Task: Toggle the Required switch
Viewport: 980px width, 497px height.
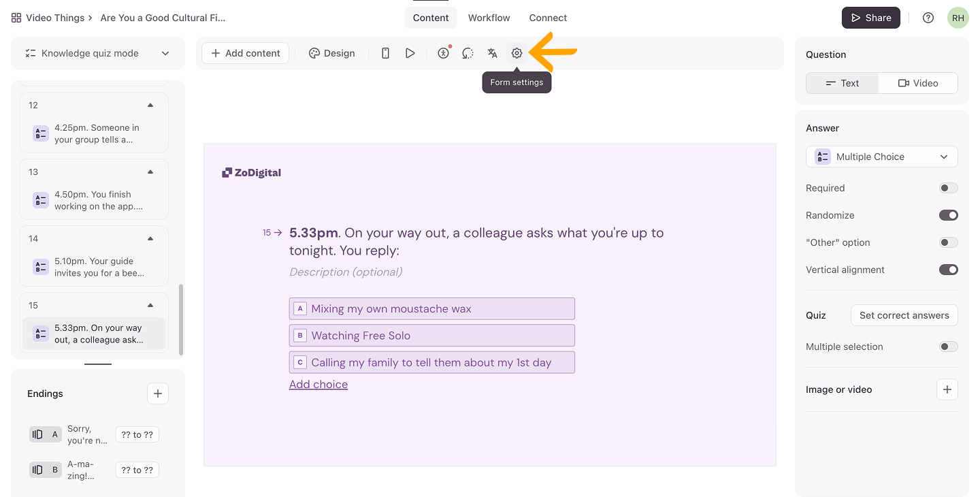Action: [948, 188]
